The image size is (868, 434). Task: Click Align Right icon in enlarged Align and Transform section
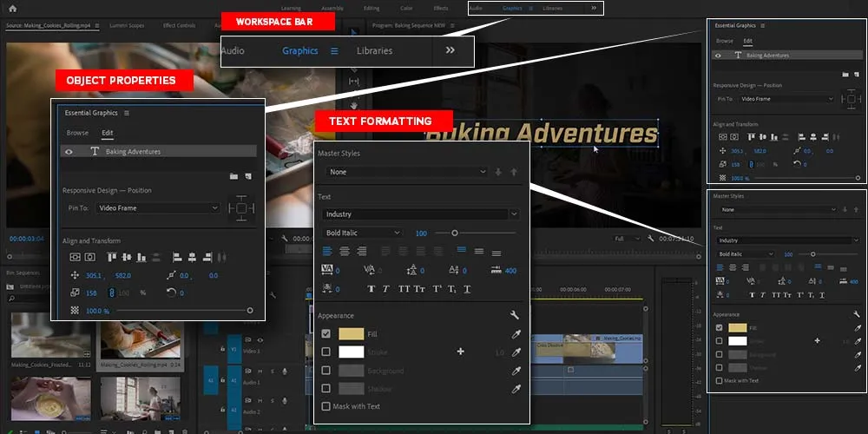(207, 258)
